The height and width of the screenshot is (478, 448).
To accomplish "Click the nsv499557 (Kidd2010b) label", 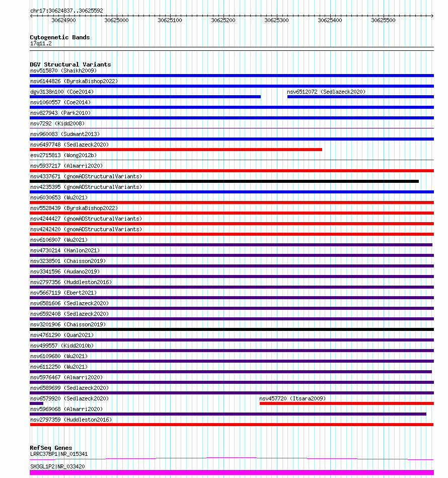I will coord(62,346).
